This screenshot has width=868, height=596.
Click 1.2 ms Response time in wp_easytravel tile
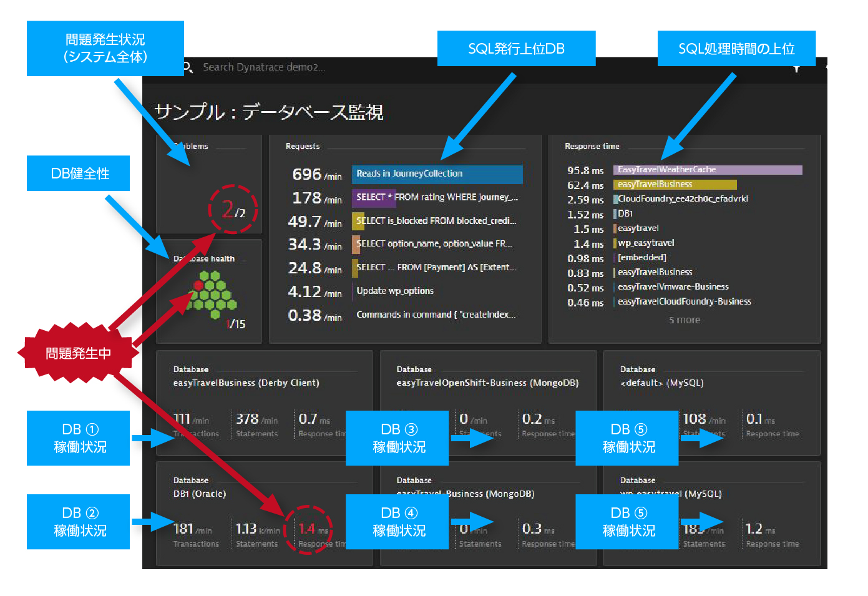tap(773, 535)
